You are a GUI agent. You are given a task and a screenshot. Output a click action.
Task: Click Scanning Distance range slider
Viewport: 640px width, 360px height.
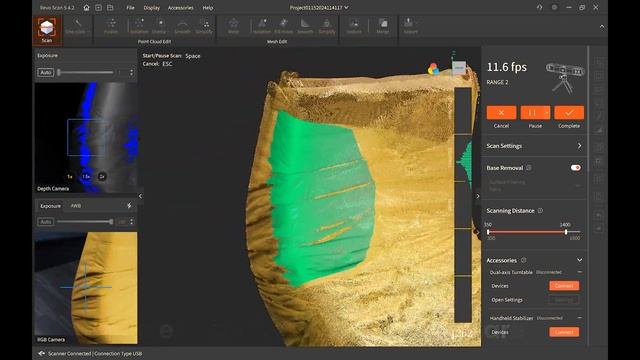pyautogui.click(x=533, y=232)
